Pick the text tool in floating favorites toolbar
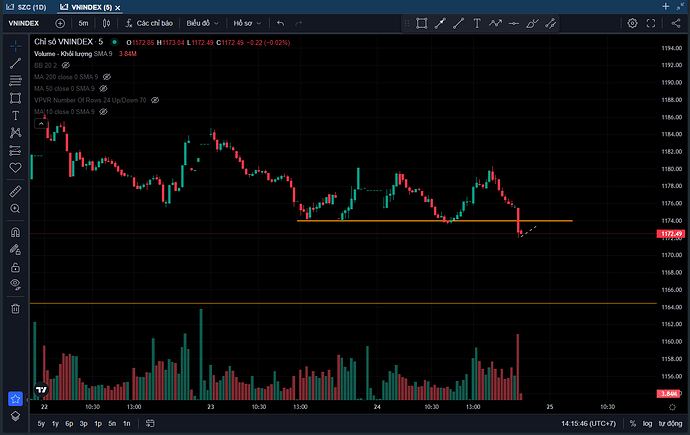 (477, 23)
